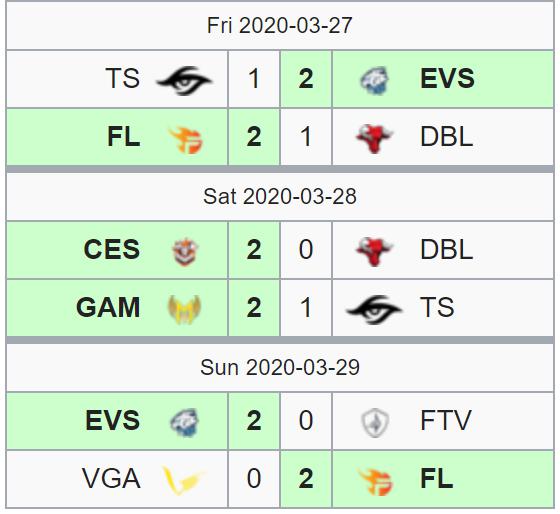The image size is (560, 514).
Task: Click the EVS logo in the Sunday EVS vs FTV match
Action: 185,423
